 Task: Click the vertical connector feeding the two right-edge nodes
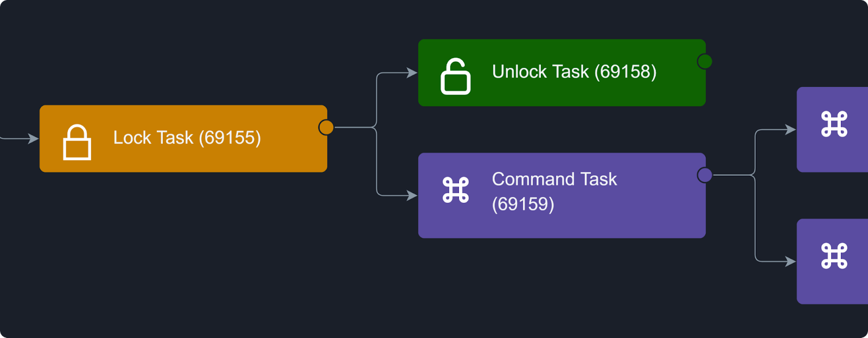tap(755, 217)
